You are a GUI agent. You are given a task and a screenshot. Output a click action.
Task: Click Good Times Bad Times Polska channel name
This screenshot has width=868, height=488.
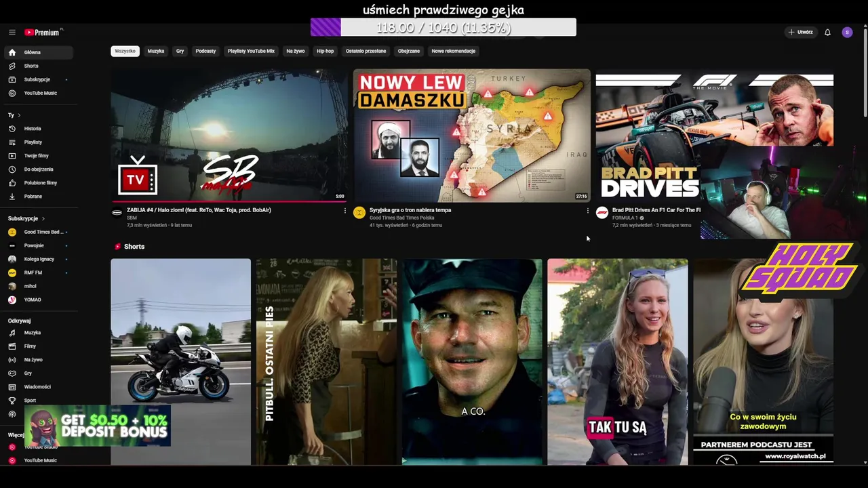point(401,218)
